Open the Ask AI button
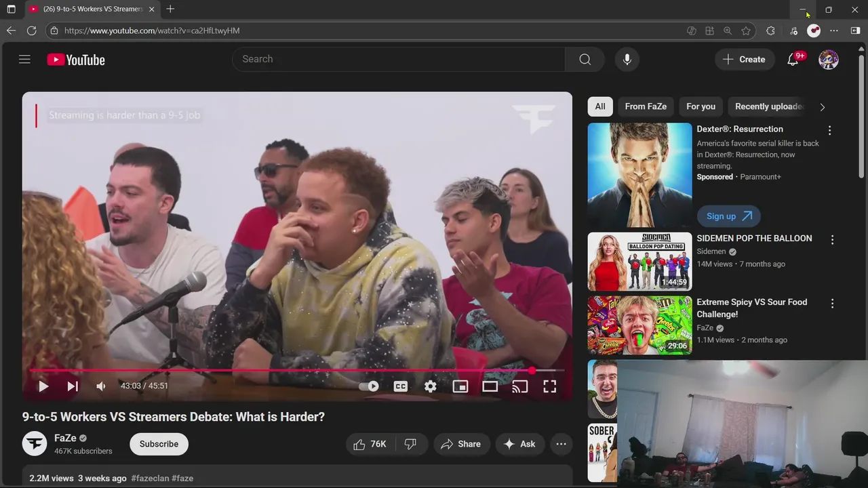Image resolution: width=868 pixels, height=488 pixels. [x=520, y=444]
